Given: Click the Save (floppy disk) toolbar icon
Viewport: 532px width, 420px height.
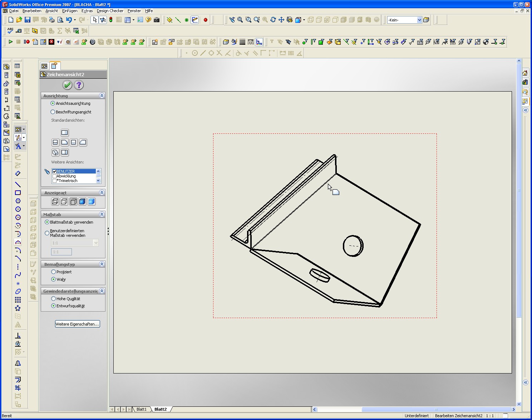Looking at the screenshot, I should [28, 20].
